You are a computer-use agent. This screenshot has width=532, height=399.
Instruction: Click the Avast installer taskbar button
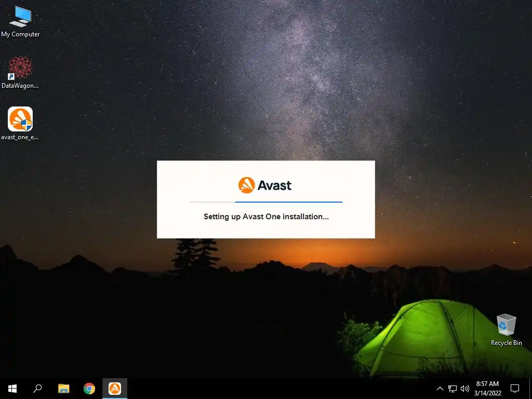tap(115, 389)
